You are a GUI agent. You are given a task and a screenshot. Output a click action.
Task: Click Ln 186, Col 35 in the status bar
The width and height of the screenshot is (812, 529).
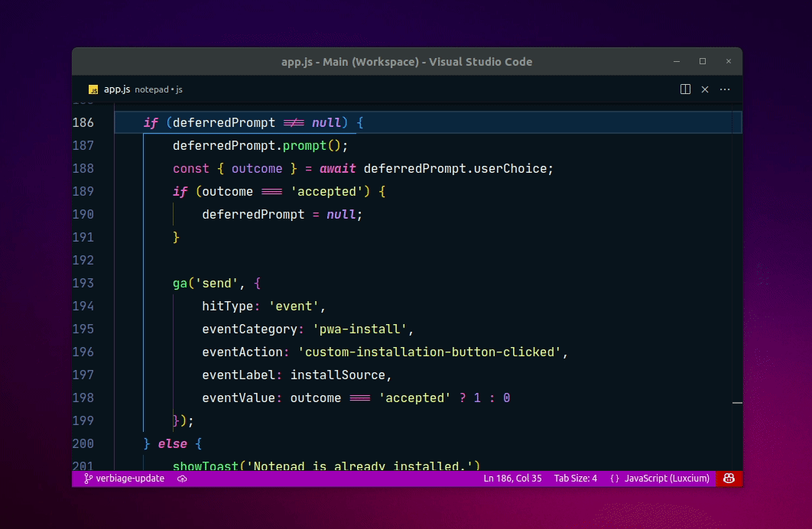(x=513, y=479)
